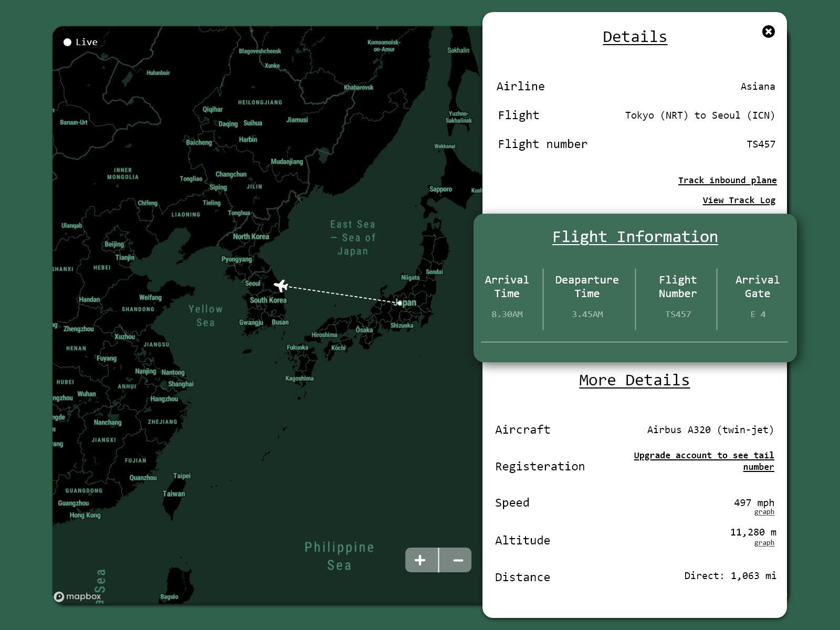Open the Altitude graph link
Screen dimensions: 840x630
click(764, 543)
